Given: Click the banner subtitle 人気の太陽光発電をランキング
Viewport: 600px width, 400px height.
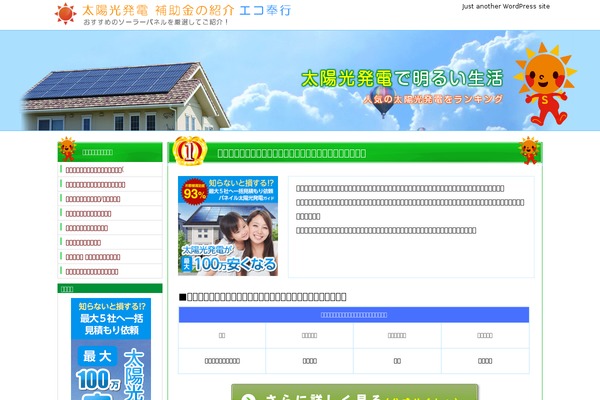Looking at the screenshot, I should pyautogui.click(x=433, y=100).
